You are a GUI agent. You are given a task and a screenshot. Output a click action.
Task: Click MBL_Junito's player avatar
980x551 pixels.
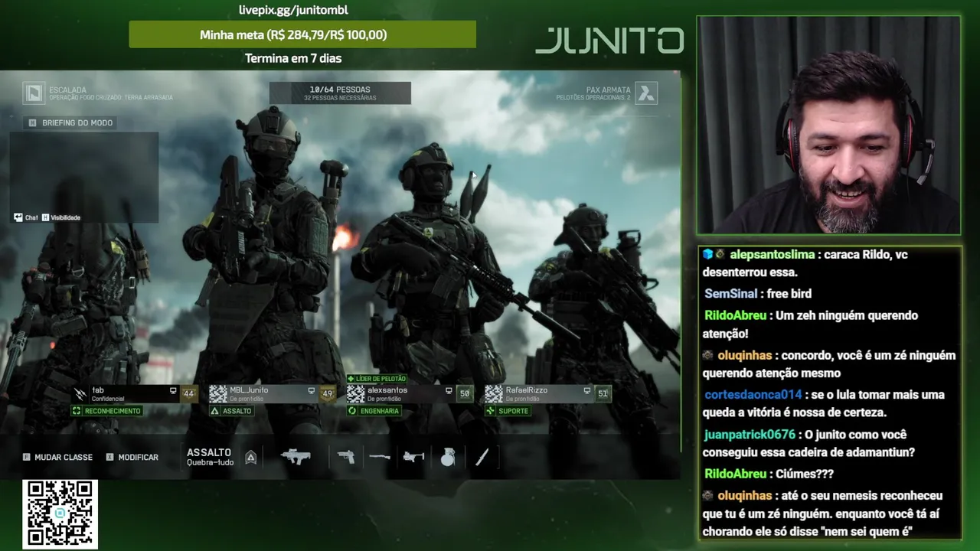(218, 393)
